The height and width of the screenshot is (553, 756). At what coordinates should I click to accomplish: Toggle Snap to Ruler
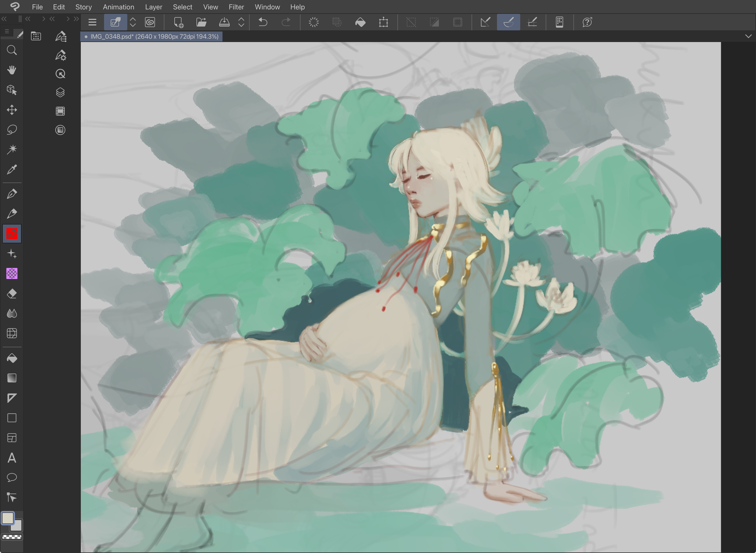(x=485, y=22)
